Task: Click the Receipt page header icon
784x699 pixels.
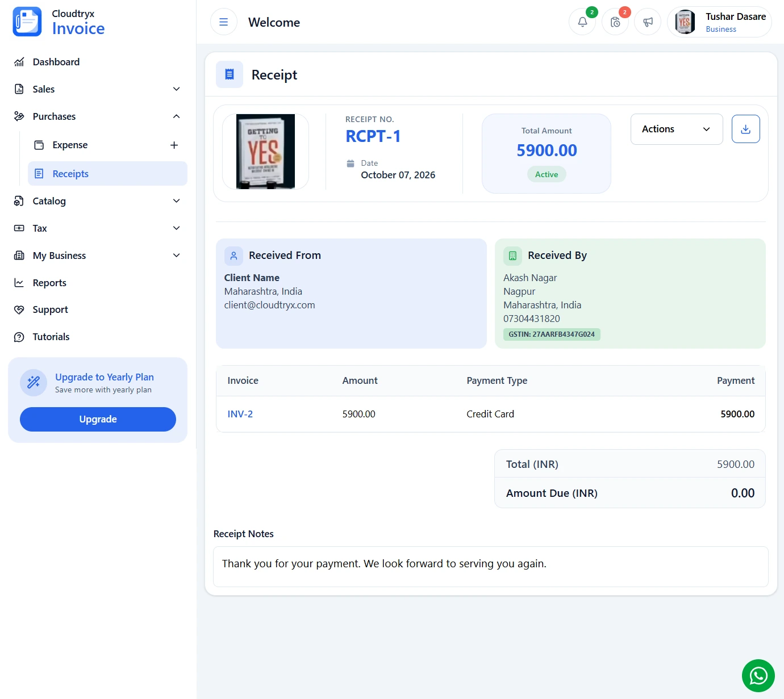Action: tap(230, 74)
